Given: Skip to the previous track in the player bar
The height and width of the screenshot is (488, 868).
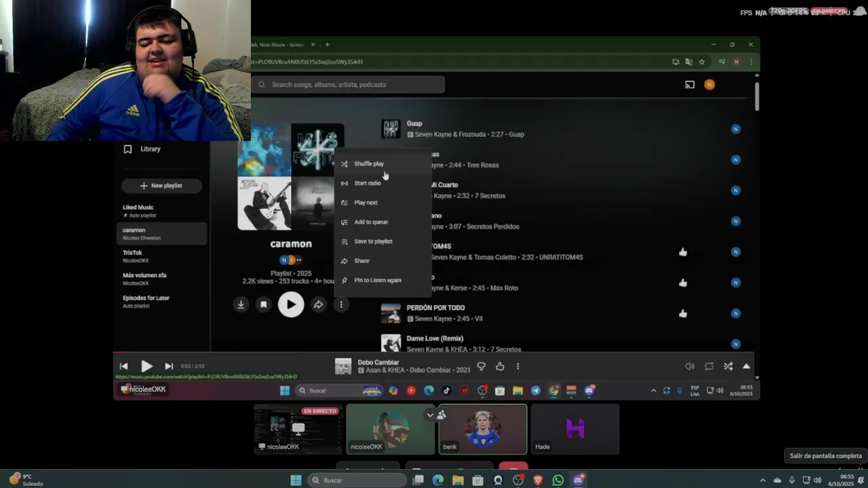Looking at the screenshot, I should (x=123, y=366).
